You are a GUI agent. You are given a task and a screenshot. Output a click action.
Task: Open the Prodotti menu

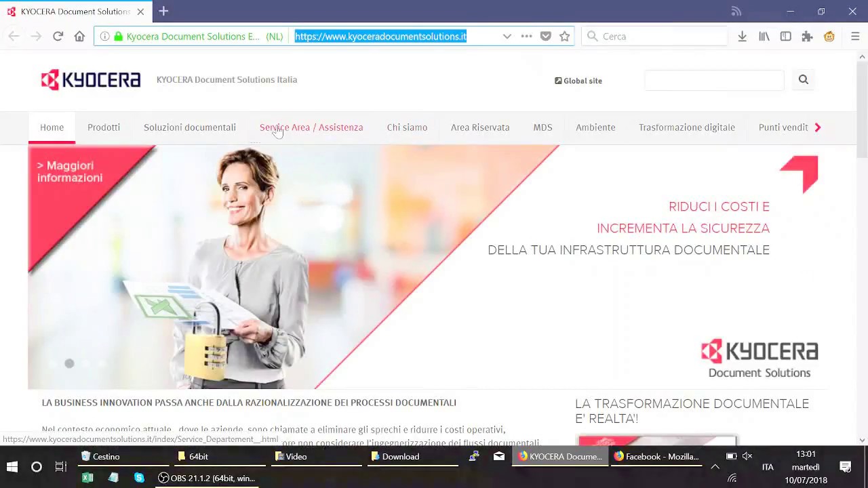[x=104, y=127]
